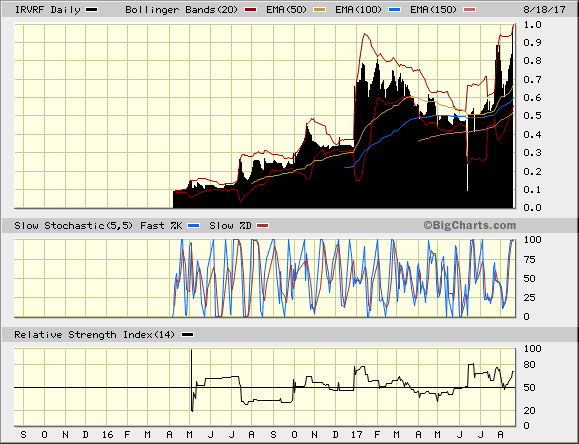Click the IRVRF Daily legend text
This screenshot has width=579, height=444.
click(48, 10)
